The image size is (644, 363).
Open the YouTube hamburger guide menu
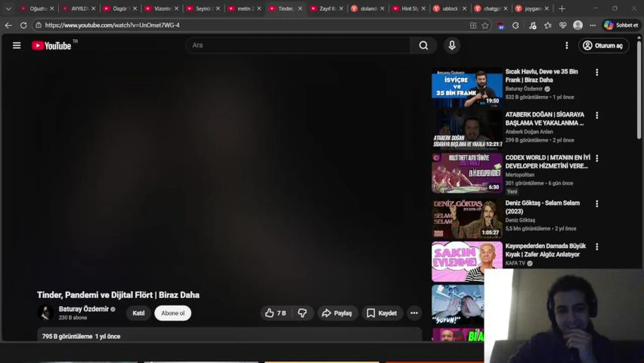click(17, 45)
